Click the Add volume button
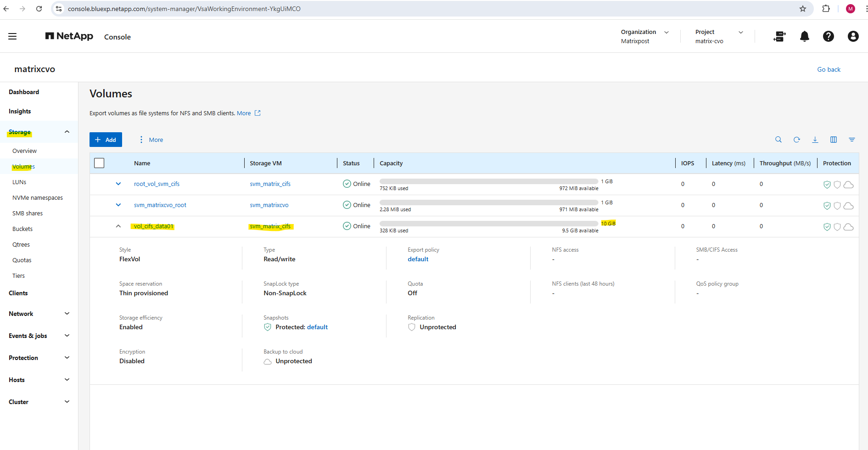The height and width of the screenshot is (450, 868). point(106,140)
